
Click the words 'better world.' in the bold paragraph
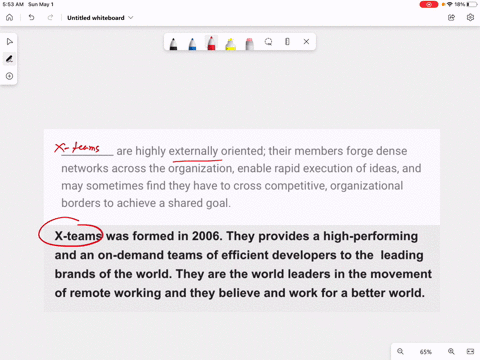coord(388,293)
